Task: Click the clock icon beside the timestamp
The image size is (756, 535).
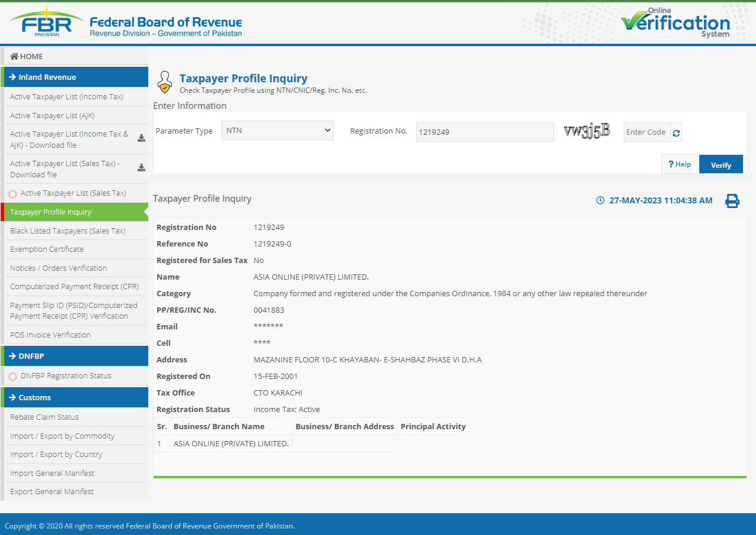Action: click(600, 200)
